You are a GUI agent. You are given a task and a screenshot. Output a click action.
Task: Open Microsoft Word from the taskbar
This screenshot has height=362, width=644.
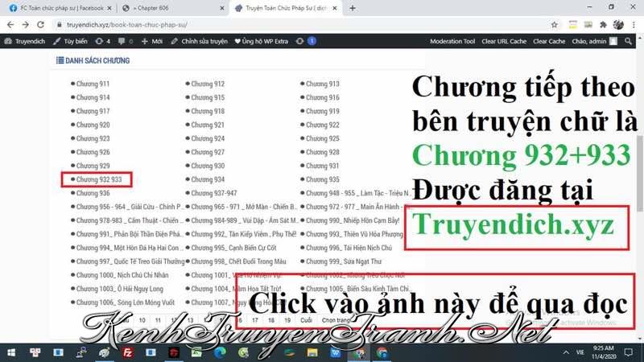pos(335,352)
